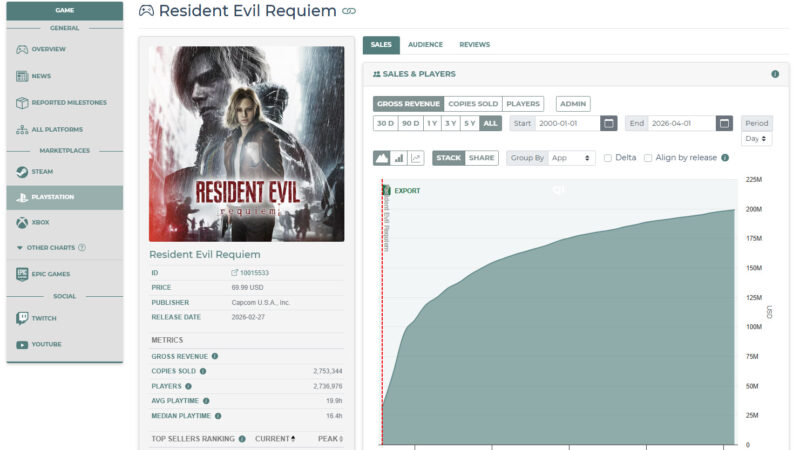Screen dimensions: 800x450
Task: Open the Start date calendar picker
Action: (609, 123)
